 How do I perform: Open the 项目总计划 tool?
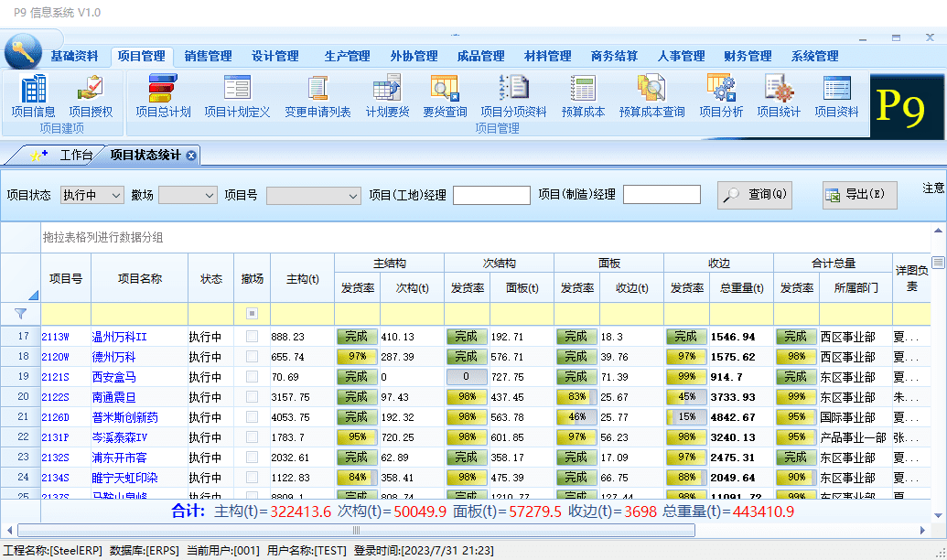point(163,96)
